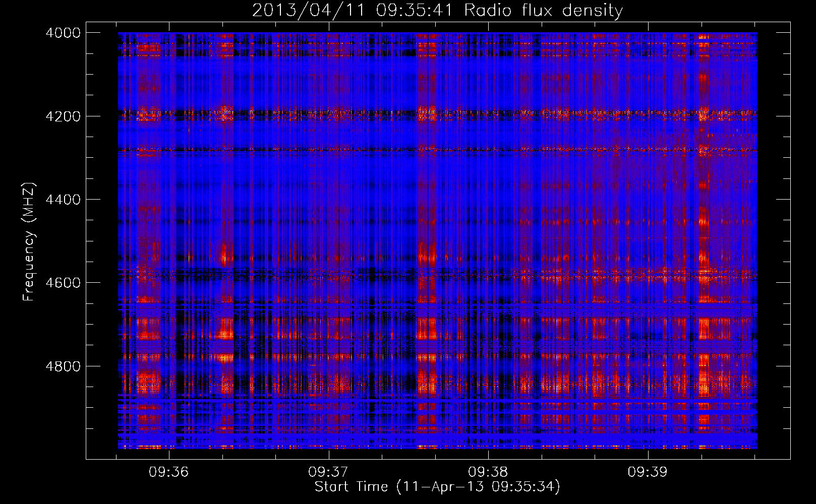
Task: Click the '4200' frequency axis label
Action: click(x=63, y=116)
